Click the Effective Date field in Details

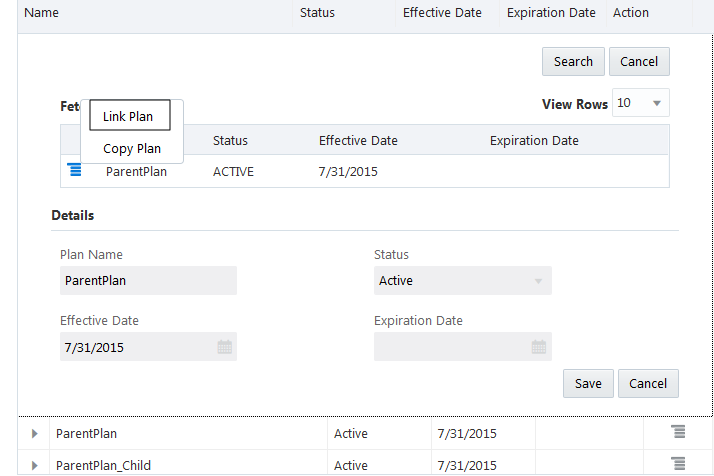[136, 348]
